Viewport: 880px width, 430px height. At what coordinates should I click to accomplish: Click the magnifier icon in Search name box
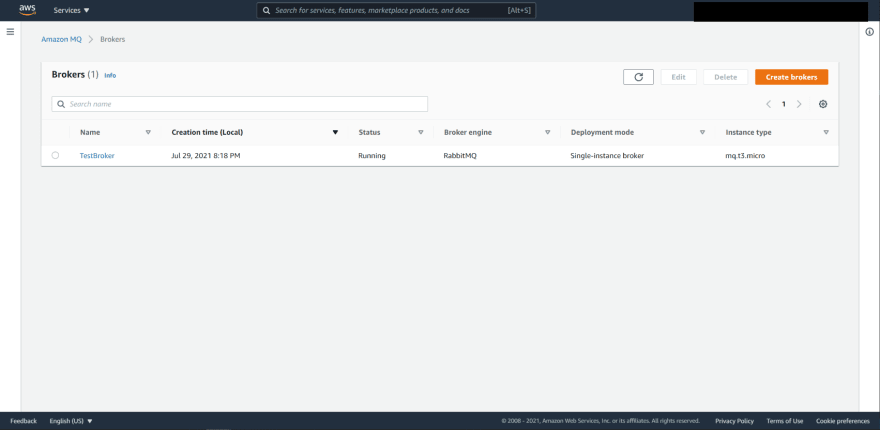pos(61,104)
